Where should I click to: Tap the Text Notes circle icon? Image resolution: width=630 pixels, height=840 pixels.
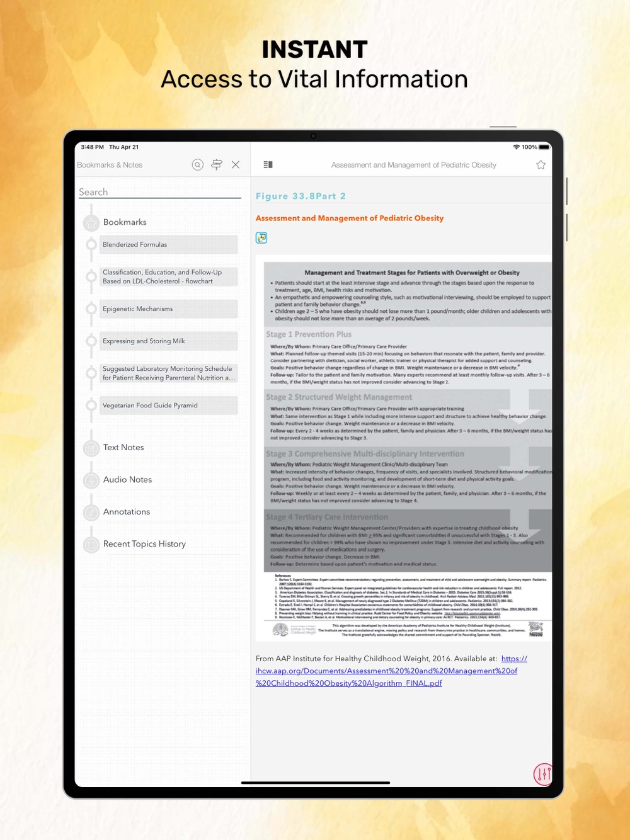click(92, 448)
